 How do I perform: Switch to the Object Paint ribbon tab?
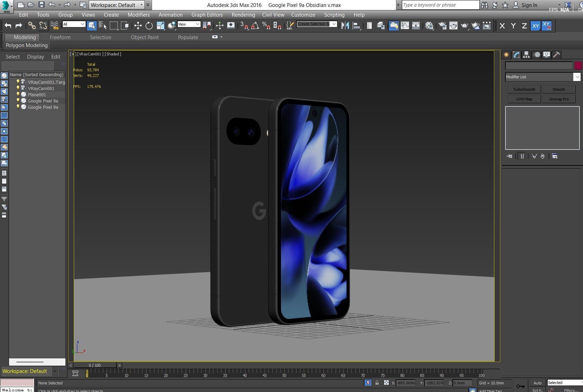pos(144,37)
